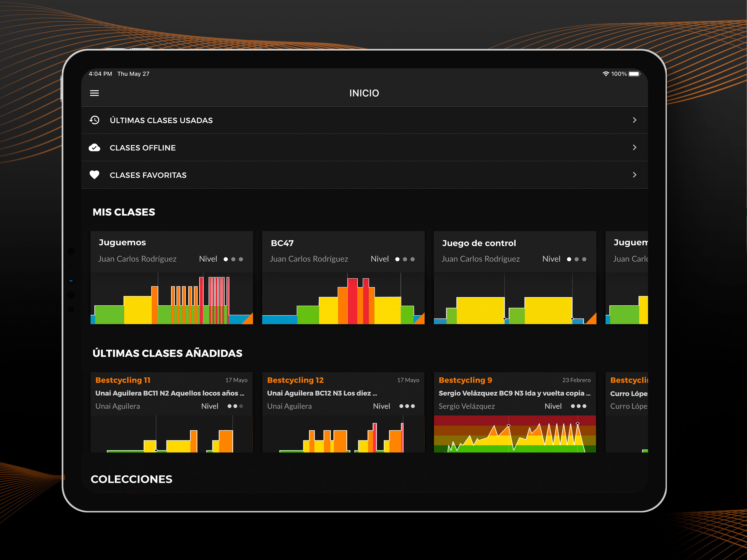Screen dimensions: 747x560
Task: Expand Últimas Clases Usadas chevron
Action: point(634,120)
